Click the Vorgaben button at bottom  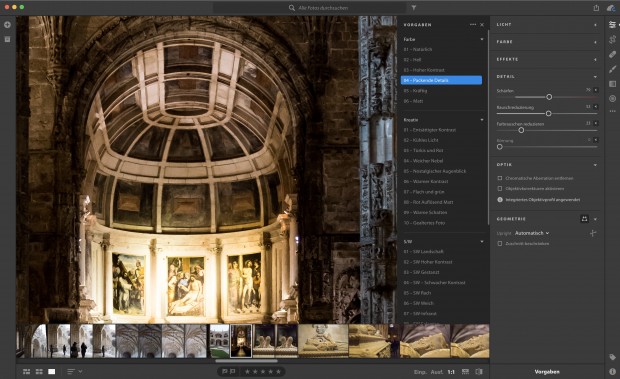(x=547, y=372)
